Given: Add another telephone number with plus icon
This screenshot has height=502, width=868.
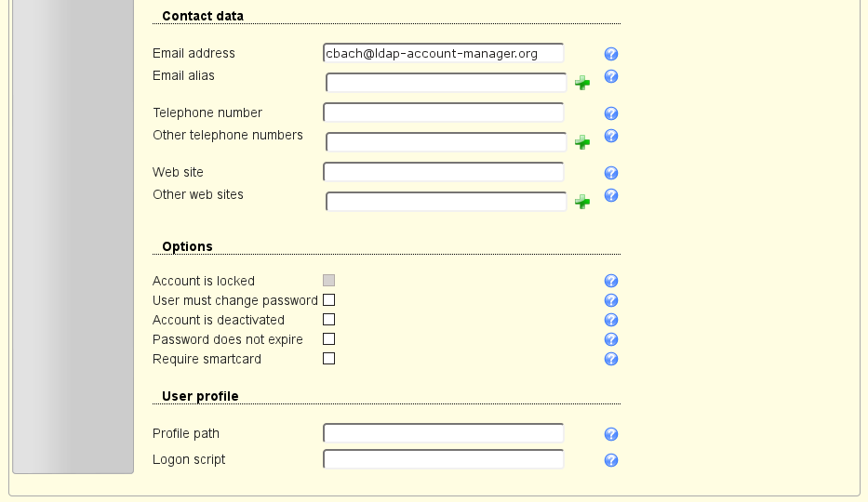Looking at the screenshot, I should pyautogui.click(x=582, y=142).
